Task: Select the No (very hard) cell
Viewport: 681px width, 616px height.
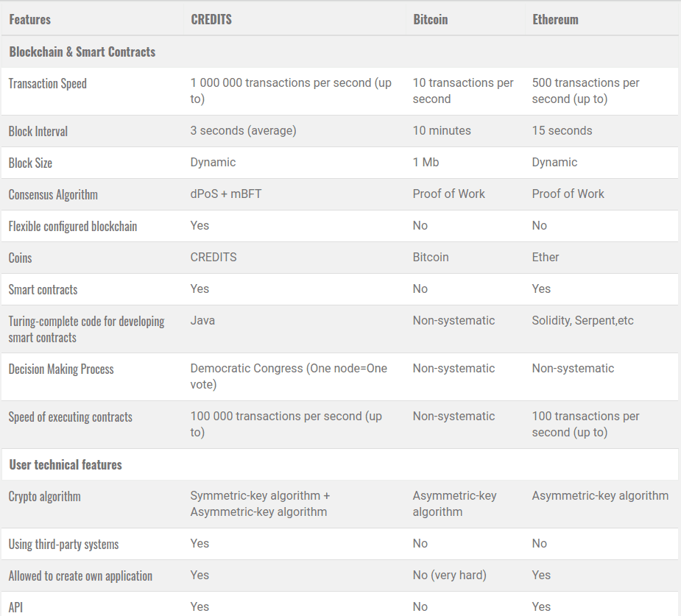Action: (450, 576)
